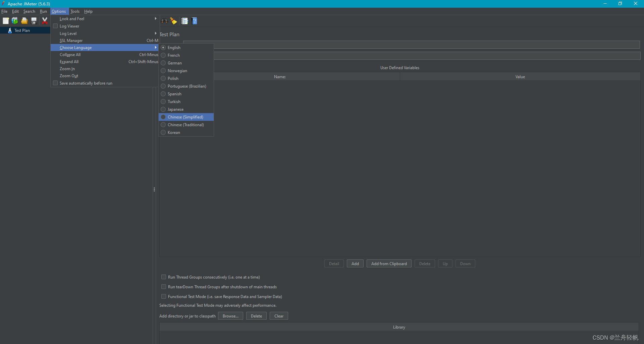Click the Save floppy disk icon
Screen dimensions: 644x344
(x=34, y=21)
